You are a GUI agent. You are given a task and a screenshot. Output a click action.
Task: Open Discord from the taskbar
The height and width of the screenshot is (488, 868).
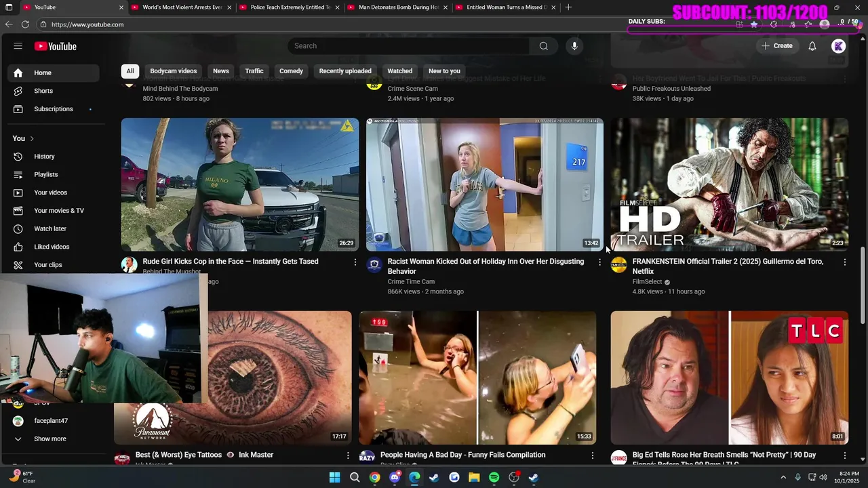pyautogui.click(x=395, y=477)
